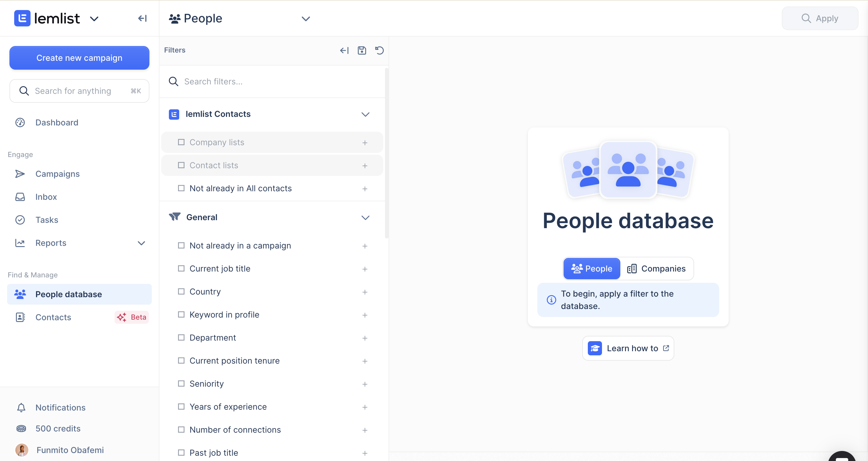The image size is (868, 461).
Task: Add the Not already in All contacts filter via plus
Action: (x=365, y=189)
